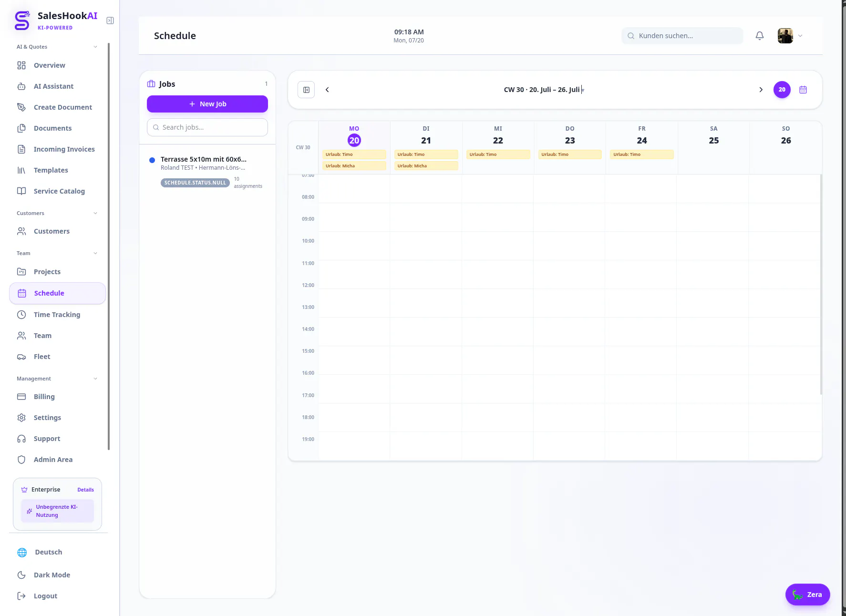The height and width of the screenshot is (616, 846).
Task: Open the calendar date picker icon
Action: click(x=803, y=90)
